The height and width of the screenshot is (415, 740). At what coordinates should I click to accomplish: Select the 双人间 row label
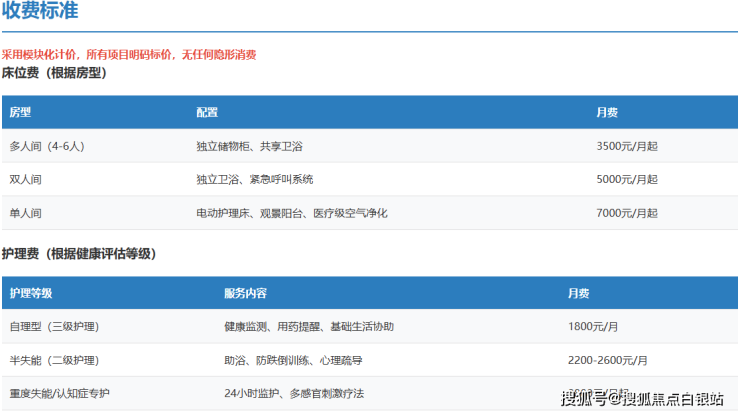[x=26, y=180]
